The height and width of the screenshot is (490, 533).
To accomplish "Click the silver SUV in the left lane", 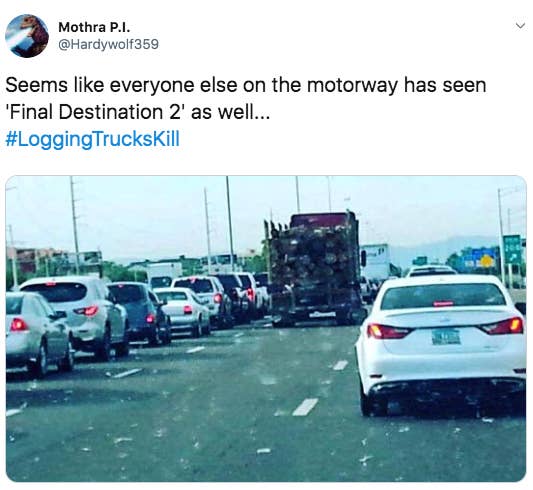I will (x=73, y=316).
